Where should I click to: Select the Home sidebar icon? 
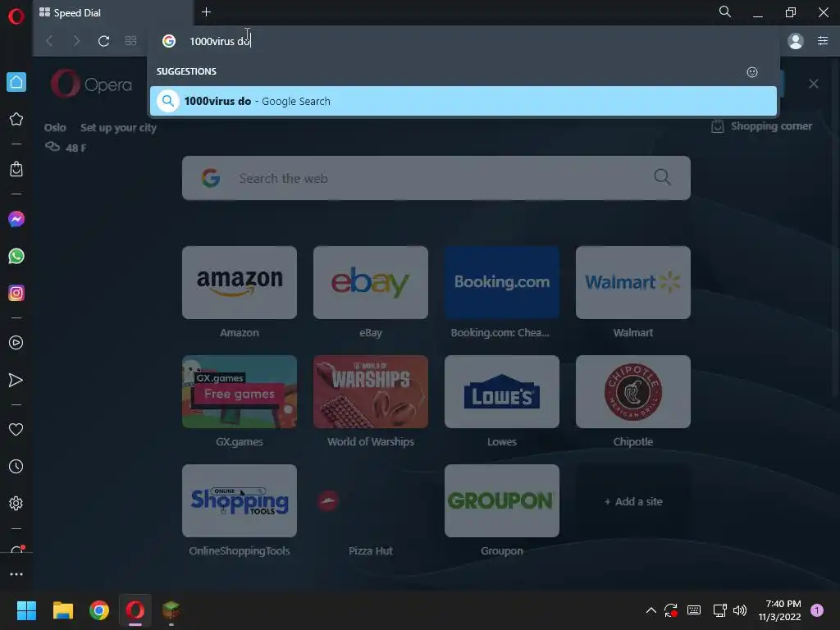coord(16,82)
